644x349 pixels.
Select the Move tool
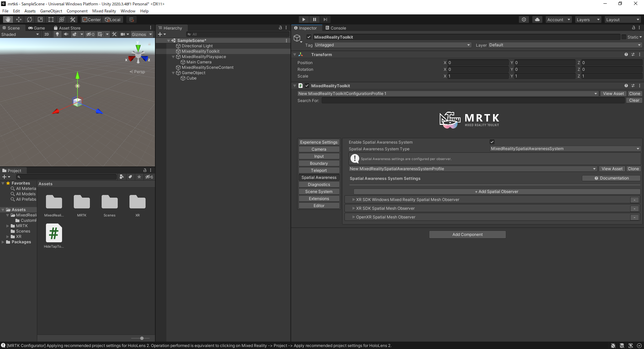point(19,19)
